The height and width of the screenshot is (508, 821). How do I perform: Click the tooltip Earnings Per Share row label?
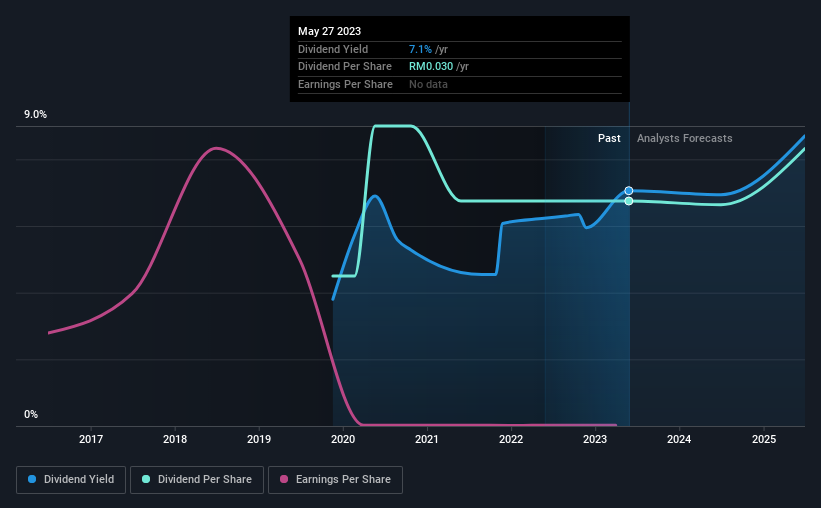coord(345,84)
